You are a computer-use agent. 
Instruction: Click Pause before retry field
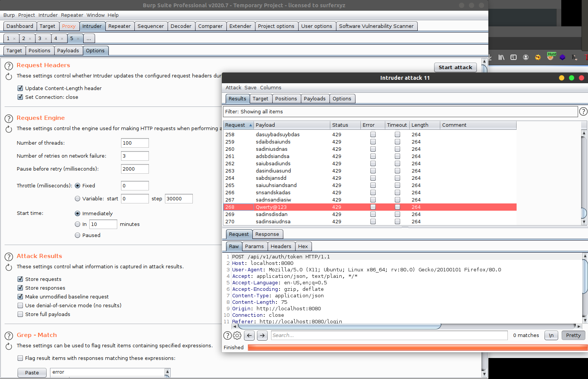click(x=135, y=169)
